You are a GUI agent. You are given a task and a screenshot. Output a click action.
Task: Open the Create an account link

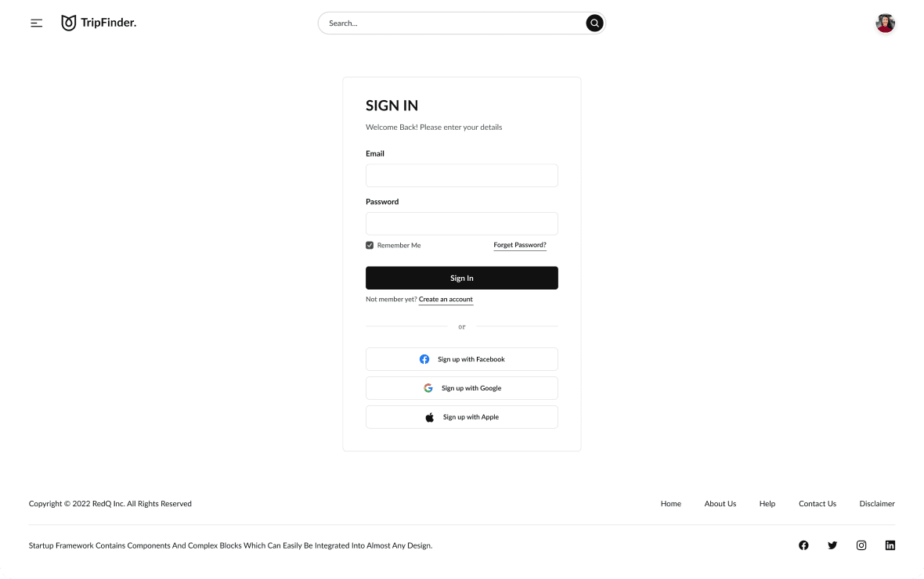point(446,299)
